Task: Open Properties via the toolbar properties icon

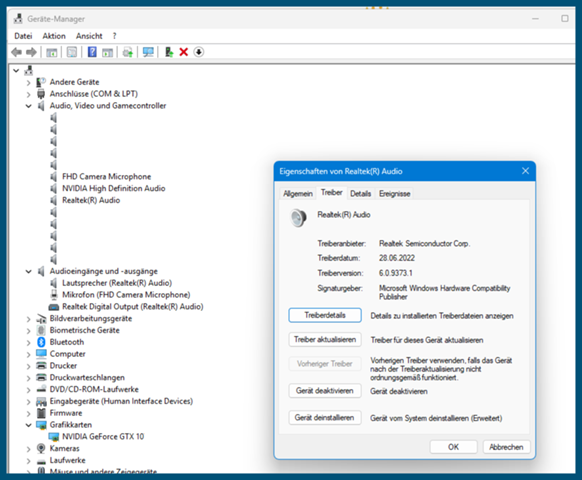Action: click(72, 52)
